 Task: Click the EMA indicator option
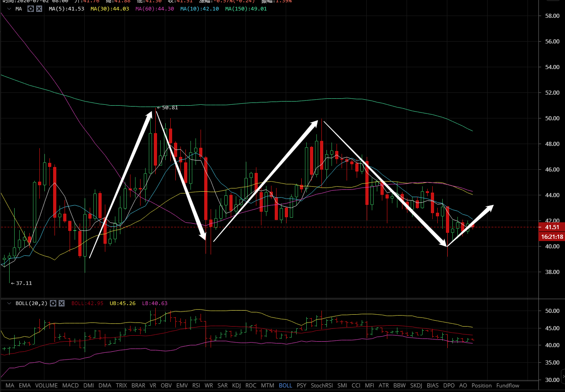tap(25, 386)
